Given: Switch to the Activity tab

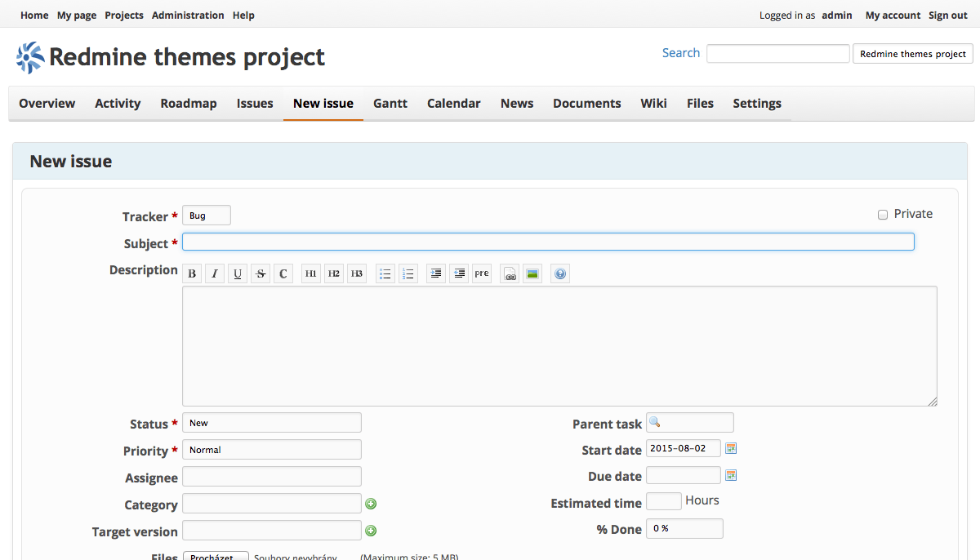Looking at the screenshot, I should (118, 104).
